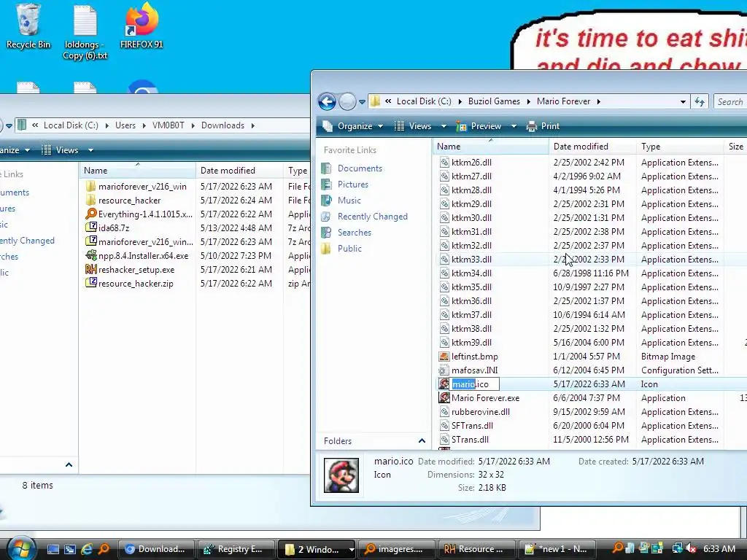This screenshot has height=560, width=747.
Task: Select STrans.dll file
Action: [470, 439]
